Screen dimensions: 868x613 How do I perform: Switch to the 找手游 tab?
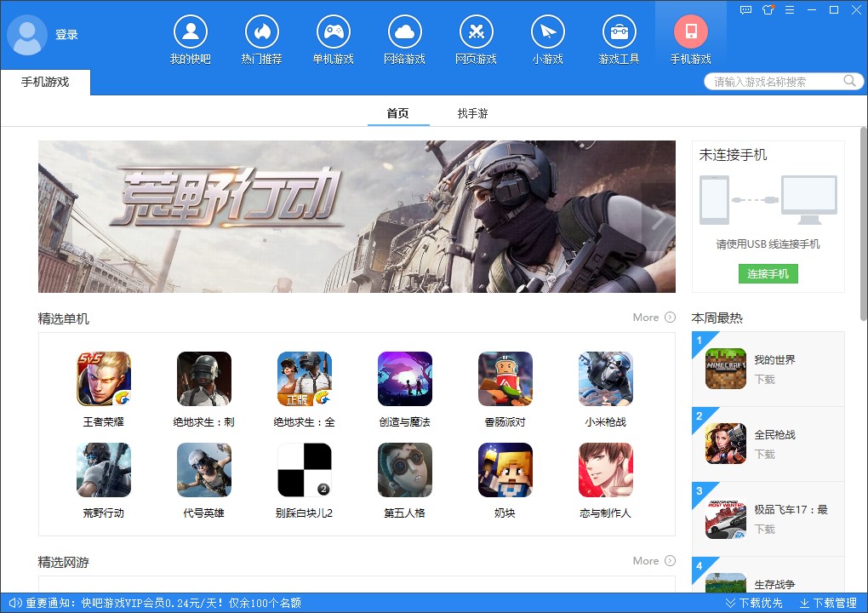point(473,113)
